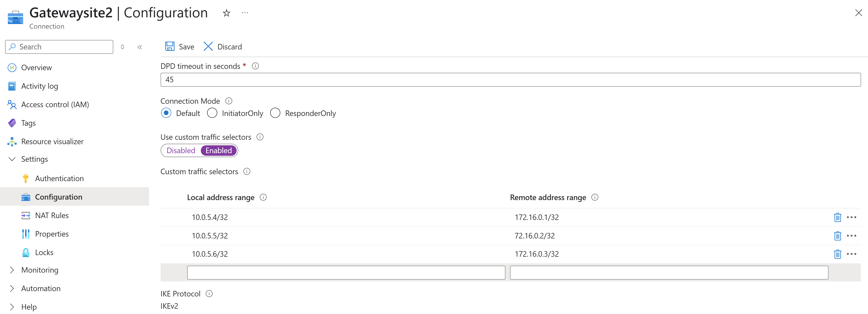Collapse sidebar with double chevron icon

point(140,47)
